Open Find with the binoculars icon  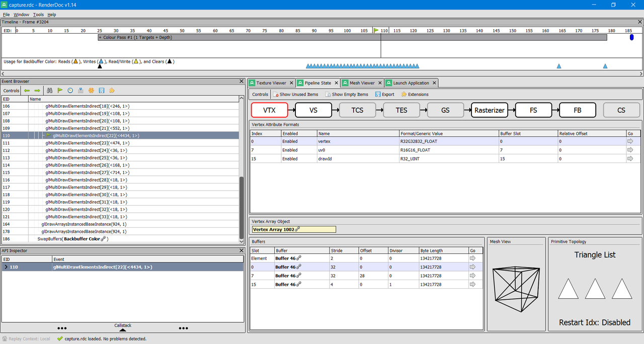50,91
